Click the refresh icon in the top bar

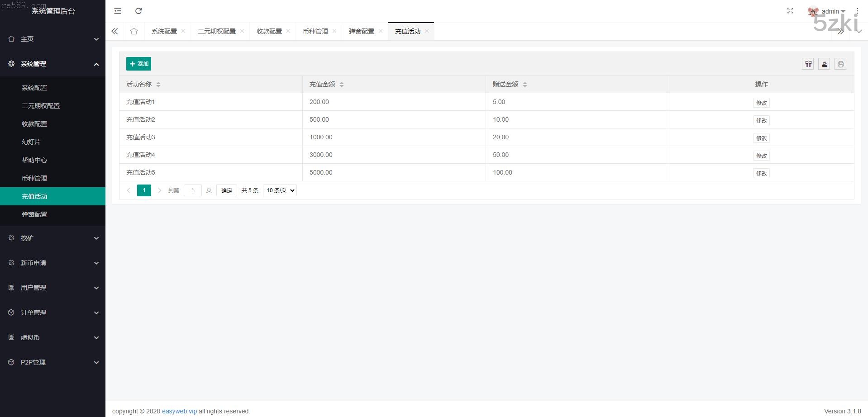coord(138,11)
